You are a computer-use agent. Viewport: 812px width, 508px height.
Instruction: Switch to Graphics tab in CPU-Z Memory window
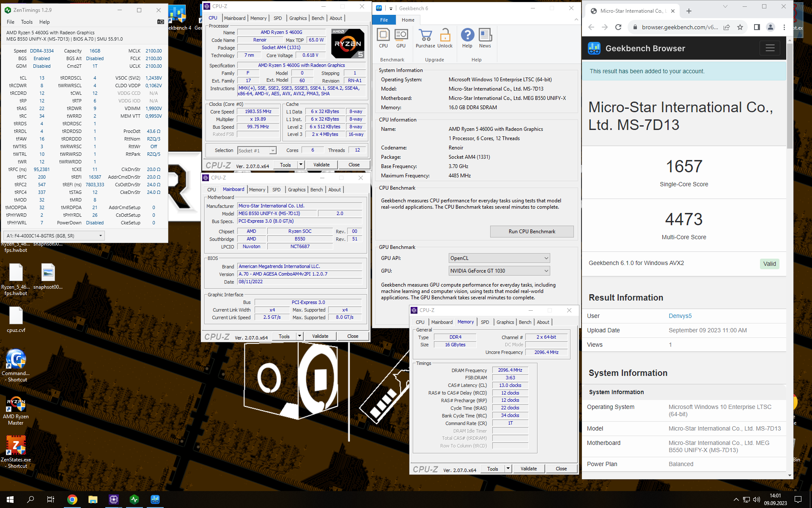click(505, 322)
